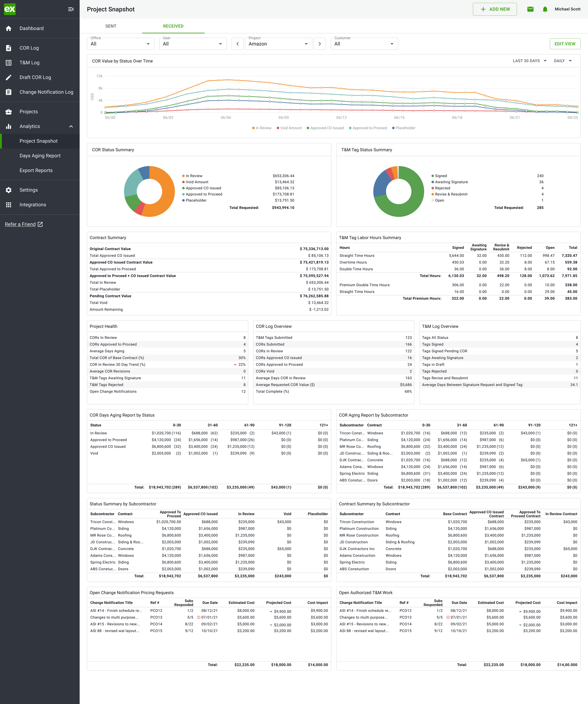Click the Integrations grid icon
The height and width of the screenshot is (704, 588).
click(9, 205)
